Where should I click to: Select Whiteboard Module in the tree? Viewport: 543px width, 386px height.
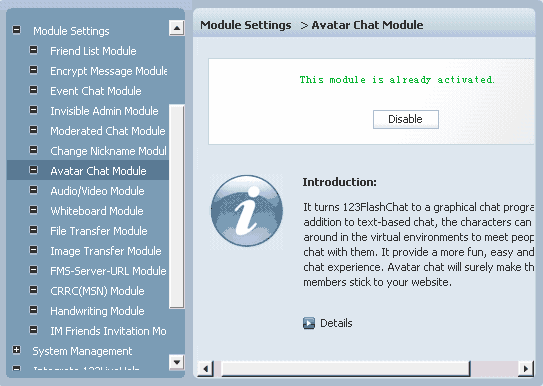pos(97,211)
